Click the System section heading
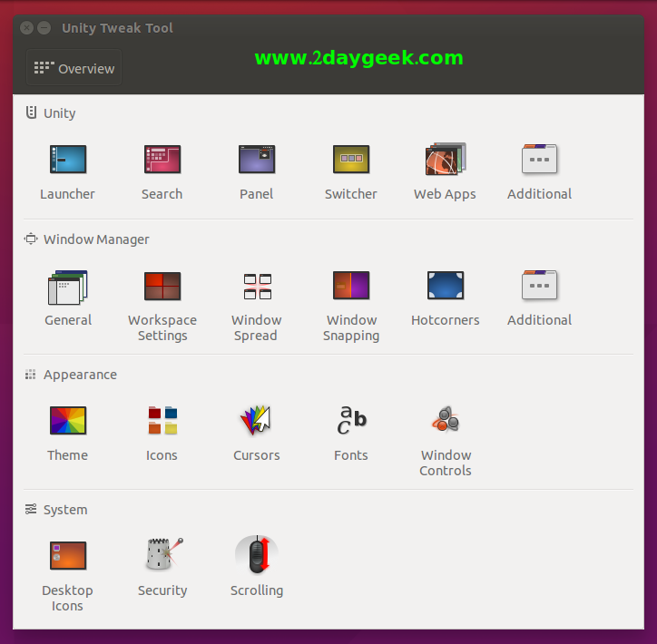 click(65, 510)
